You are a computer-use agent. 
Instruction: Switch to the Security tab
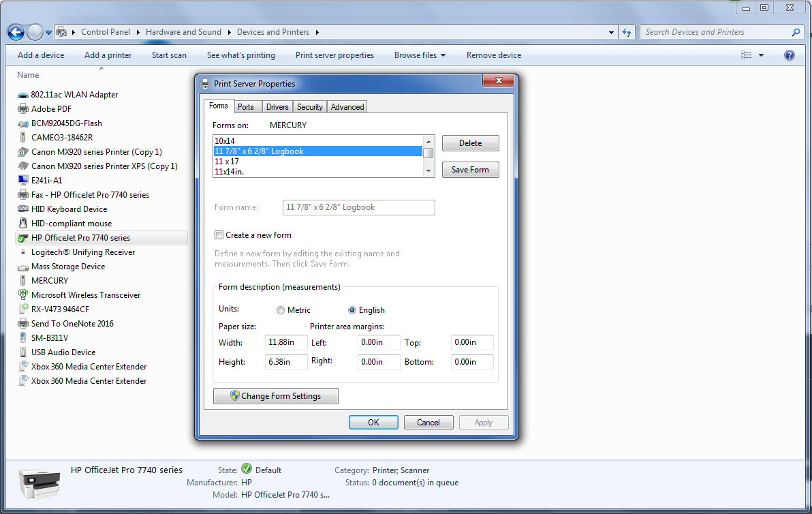[x=310, y=107]
